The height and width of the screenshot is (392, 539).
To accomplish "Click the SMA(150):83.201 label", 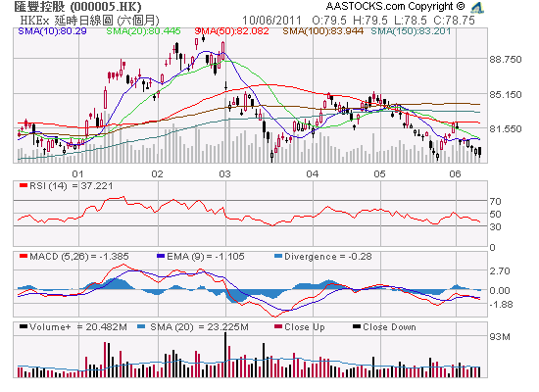I will tap(411, 31).
